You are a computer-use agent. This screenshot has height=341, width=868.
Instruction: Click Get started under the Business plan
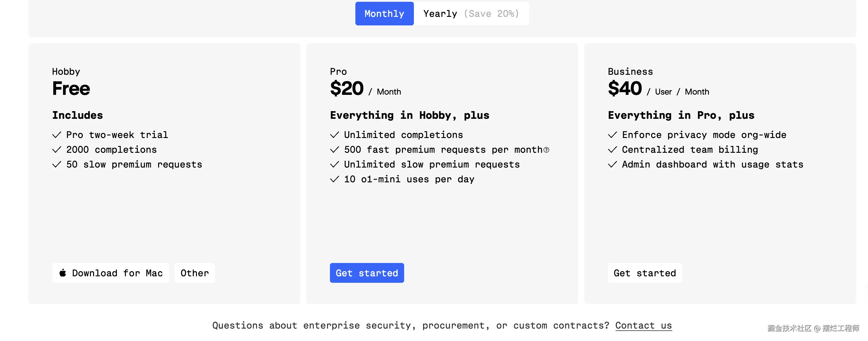pos(644,273)
